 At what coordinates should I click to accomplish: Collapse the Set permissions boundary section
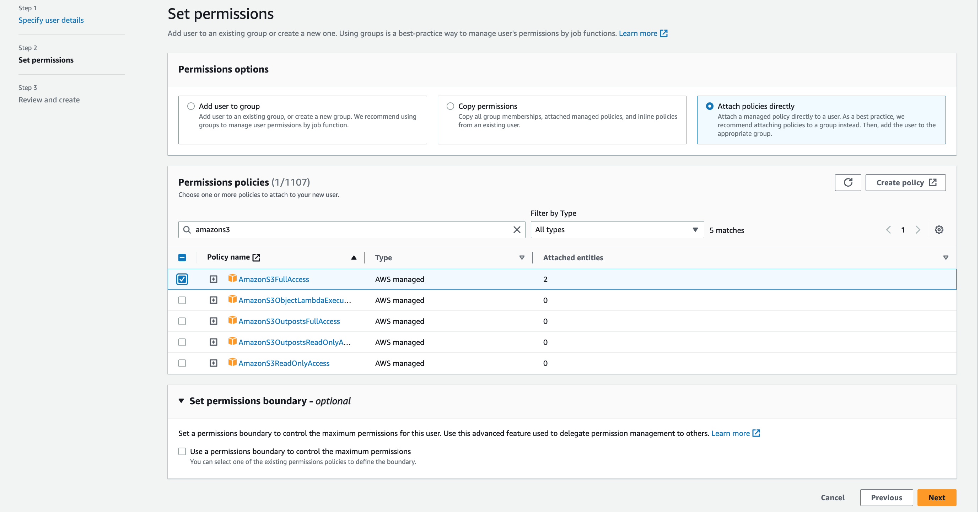[x=182, y=401]
